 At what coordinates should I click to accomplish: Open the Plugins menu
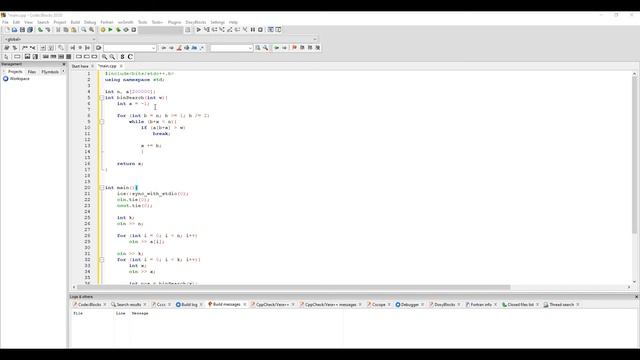(174, 22)
